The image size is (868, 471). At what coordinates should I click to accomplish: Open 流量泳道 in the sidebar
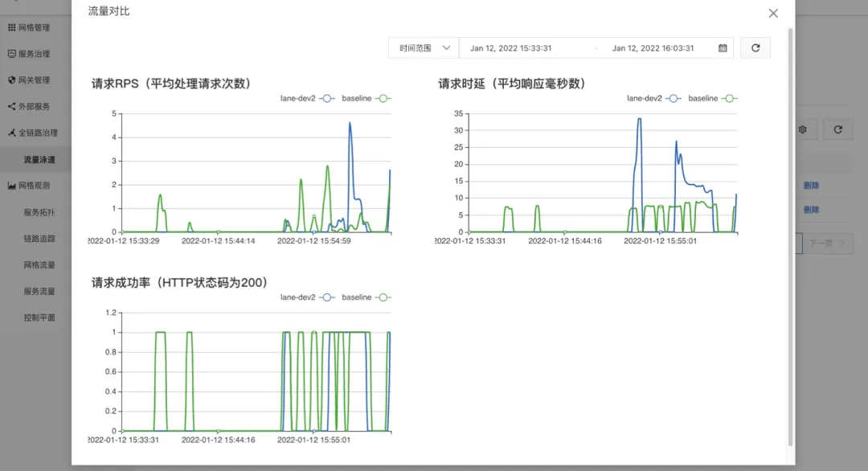point(39,159)
